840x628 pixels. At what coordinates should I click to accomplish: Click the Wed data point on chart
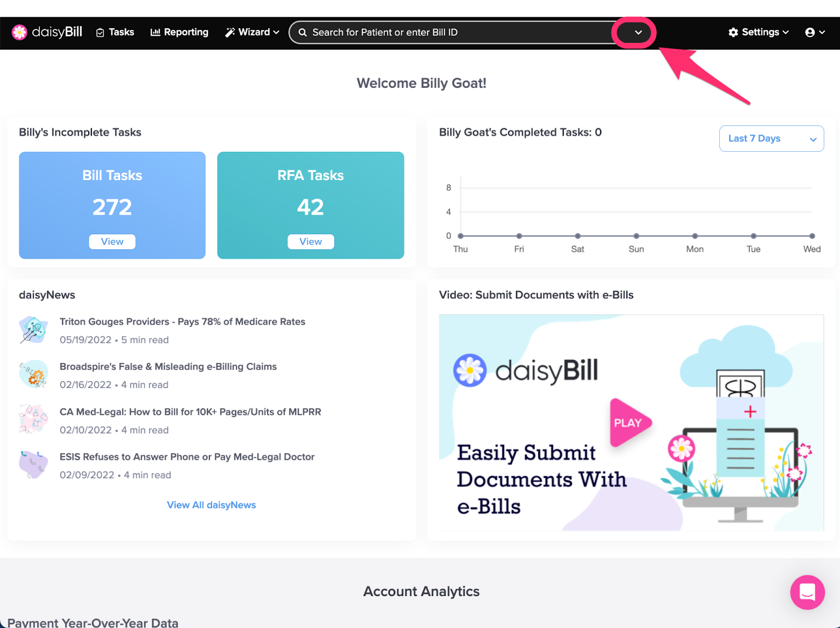point(812,236)
